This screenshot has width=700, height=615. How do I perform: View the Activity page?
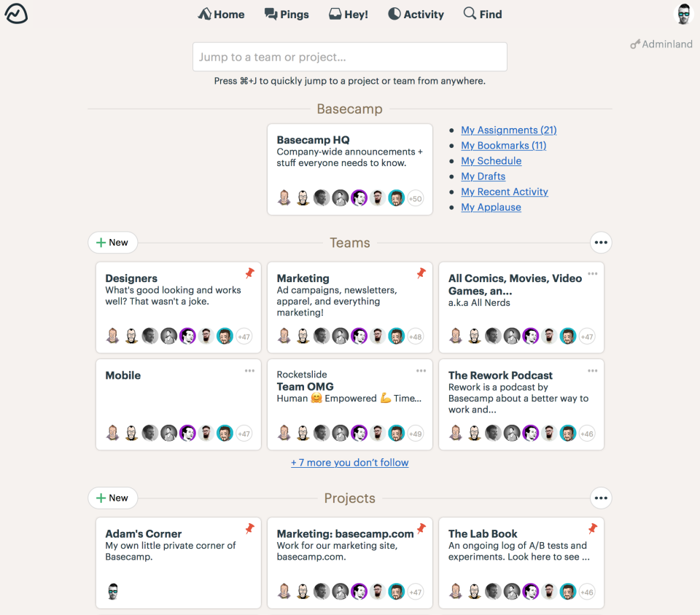coord(416,15)
